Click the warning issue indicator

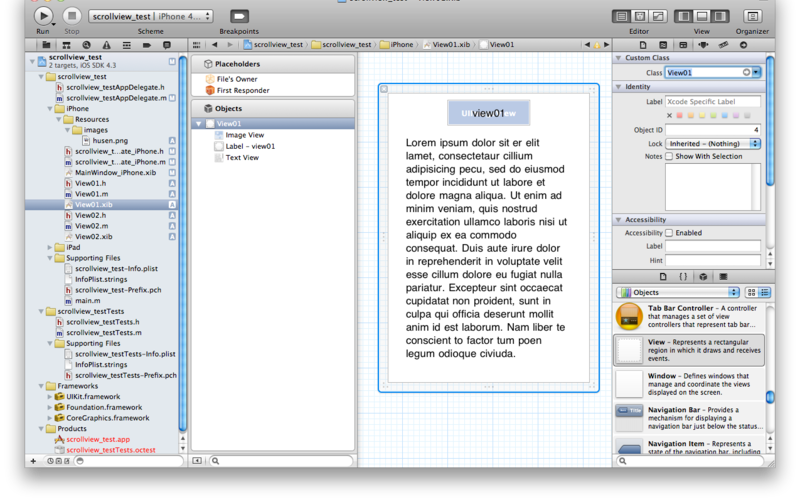[597, 45]
